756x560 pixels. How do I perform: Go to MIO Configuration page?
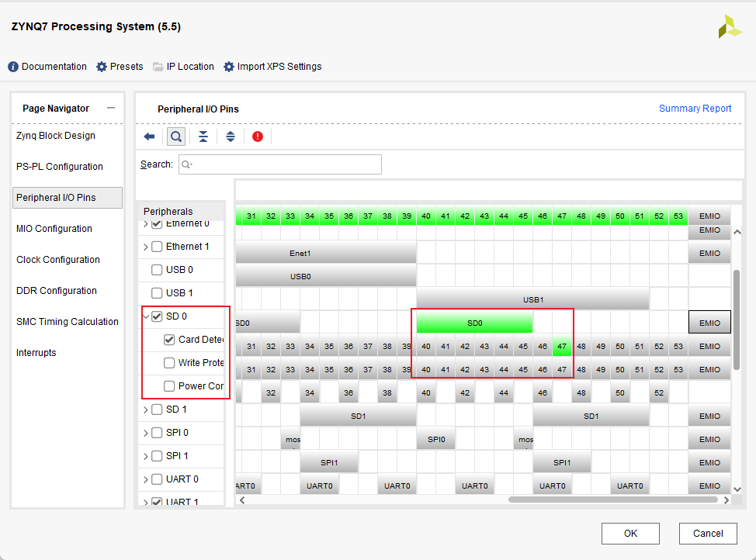[x=54, y=229]
